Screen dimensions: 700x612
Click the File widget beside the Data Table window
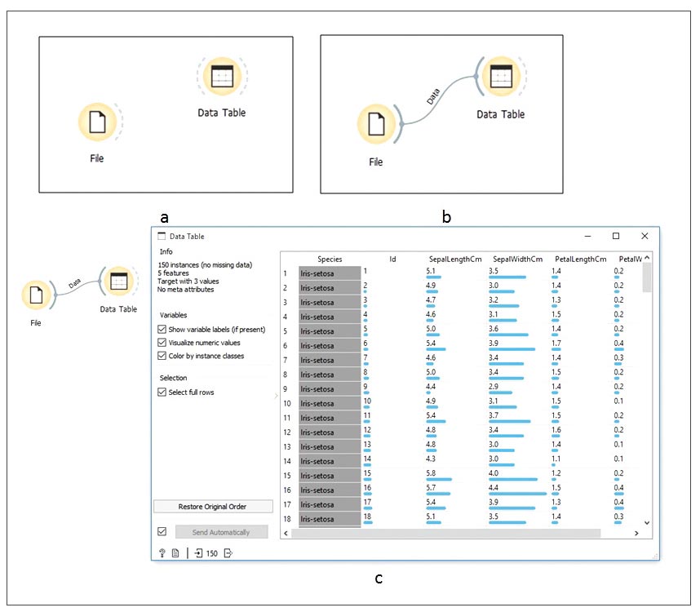point(38,294)
